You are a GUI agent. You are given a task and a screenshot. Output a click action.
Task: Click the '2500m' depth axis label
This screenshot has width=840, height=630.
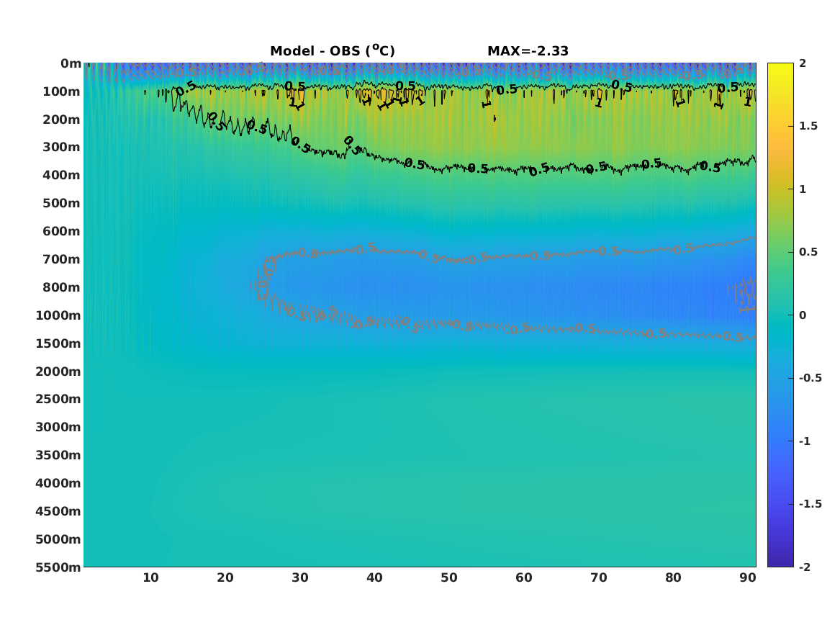pos(58,399)
